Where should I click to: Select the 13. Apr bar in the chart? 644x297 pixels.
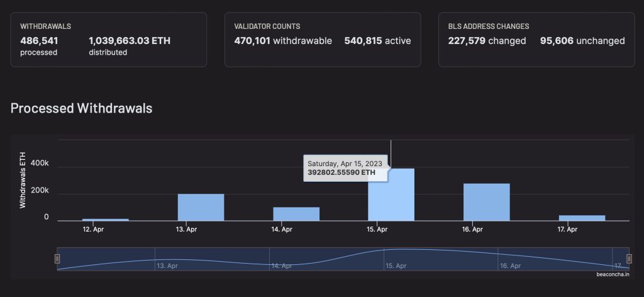pyautogui.click(x=201, y=207)
